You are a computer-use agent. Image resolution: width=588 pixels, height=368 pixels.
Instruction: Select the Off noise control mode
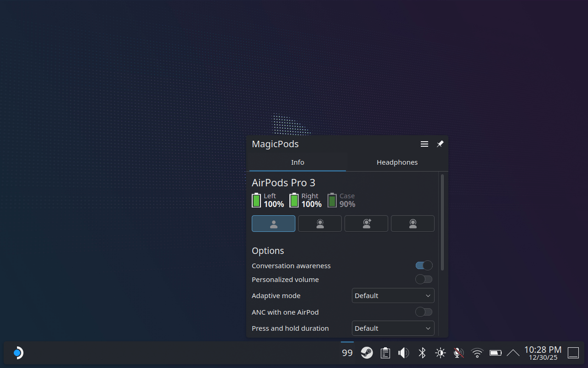[273, 224]
